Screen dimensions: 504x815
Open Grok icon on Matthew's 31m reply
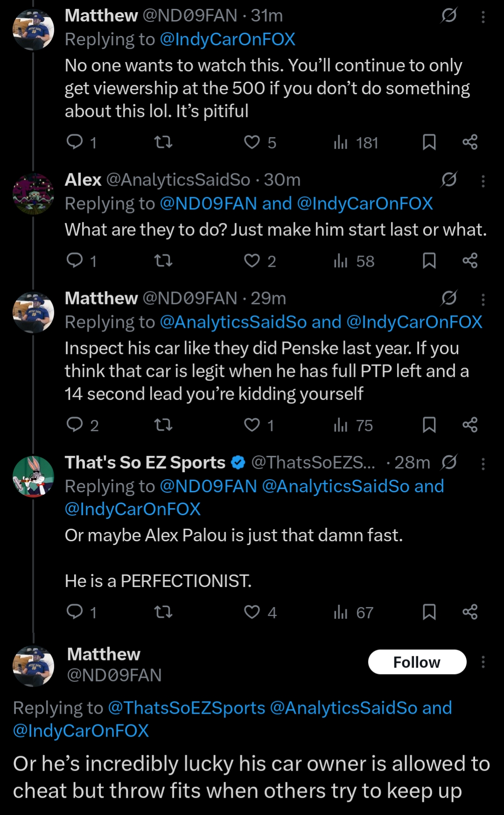(449, 15)
